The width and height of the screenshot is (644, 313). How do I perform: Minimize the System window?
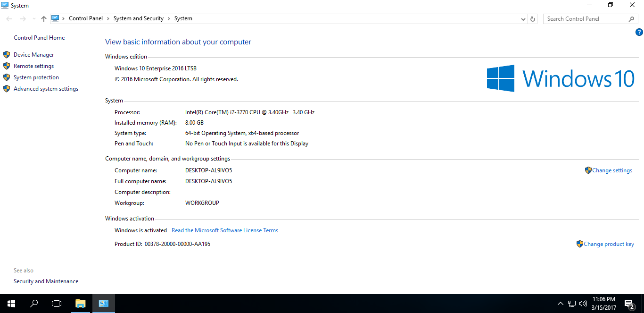(x=589, y=5)
